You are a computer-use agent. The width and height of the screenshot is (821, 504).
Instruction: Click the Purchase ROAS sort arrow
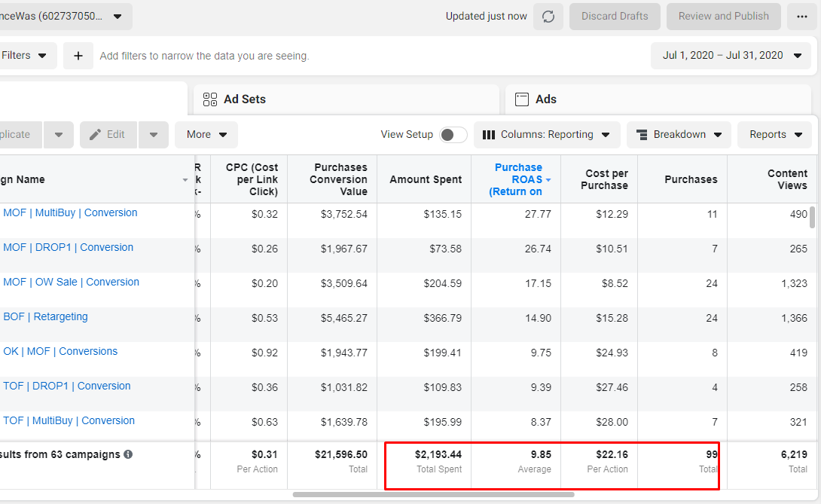pyautogui.click(x=548, y=180)
